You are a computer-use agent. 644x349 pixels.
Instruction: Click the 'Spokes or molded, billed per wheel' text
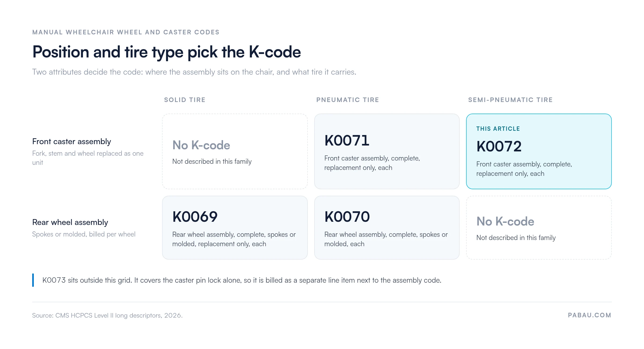pos(84,234)
